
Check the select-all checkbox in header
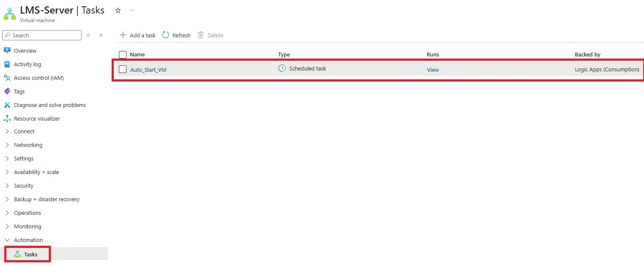coord(123,54)
